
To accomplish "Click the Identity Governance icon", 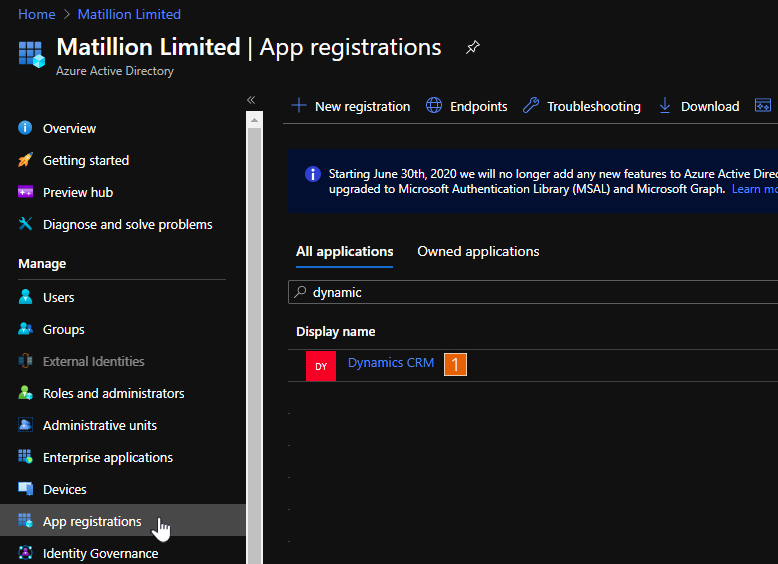I will pyautogui.click(x=25, y=553).
